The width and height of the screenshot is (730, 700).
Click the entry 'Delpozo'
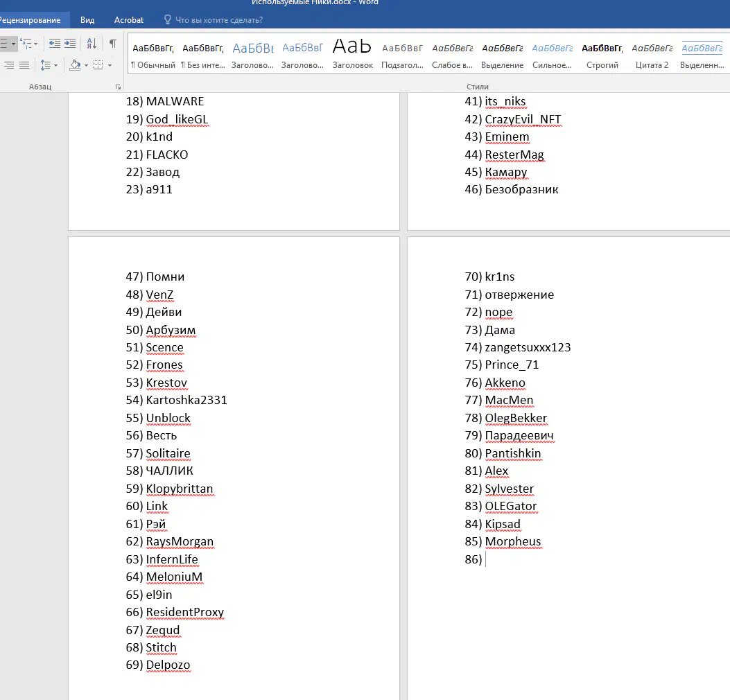tap(168, 665)
